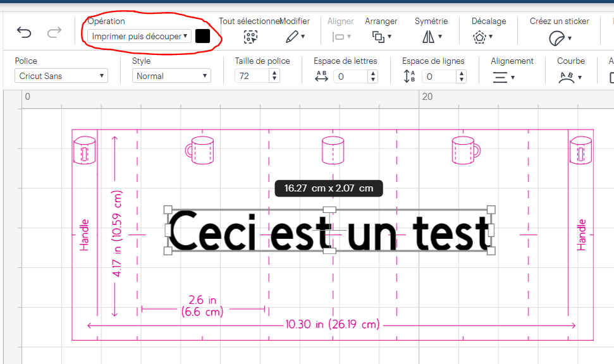614x364 pixels.
Task: Click the redo arrow icon
Action: click(x=54, y=32)
